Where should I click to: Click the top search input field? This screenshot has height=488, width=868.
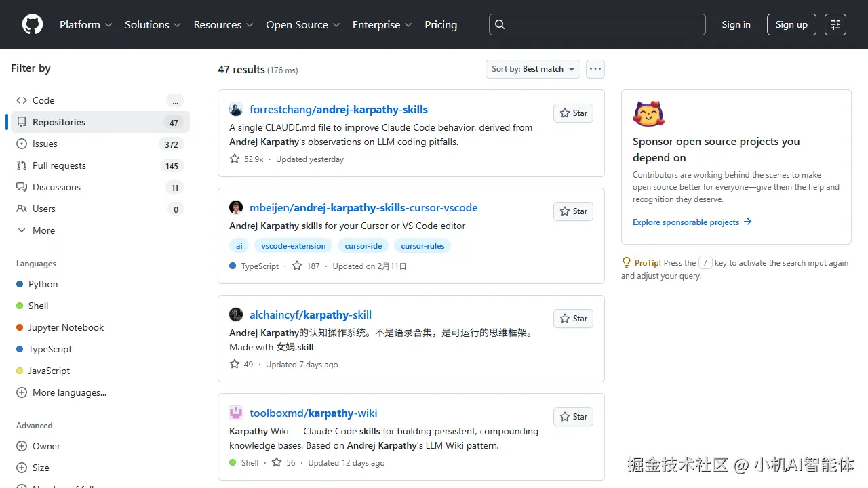[604, 24]
